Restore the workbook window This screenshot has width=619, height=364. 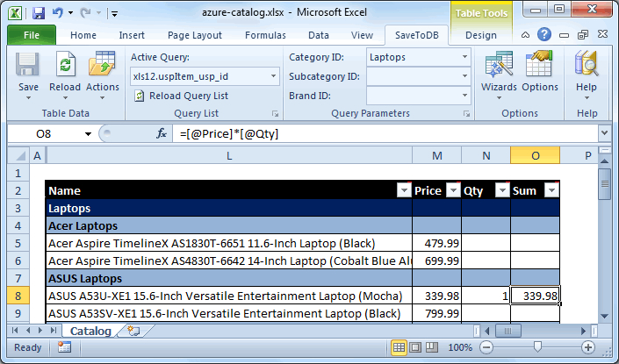(x=583, y=35)
